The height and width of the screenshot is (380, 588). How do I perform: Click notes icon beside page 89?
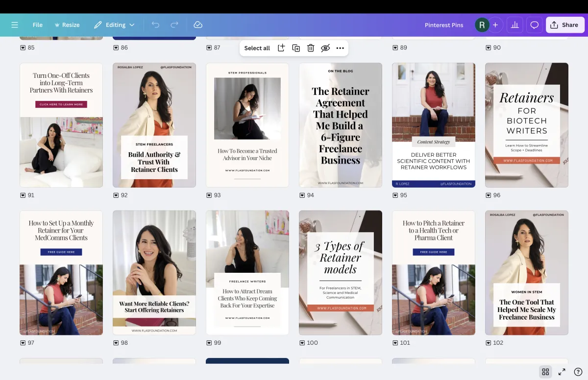[395, 47]
